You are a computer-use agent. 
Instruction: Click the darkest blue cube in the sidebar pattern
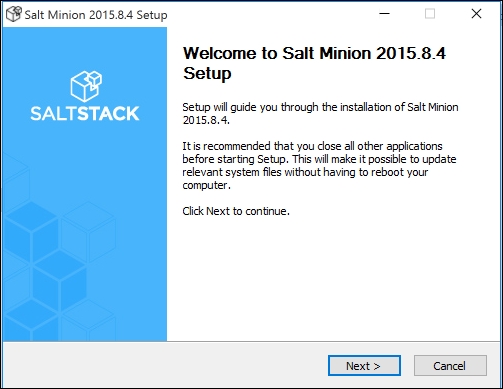(x=59, y=281)
